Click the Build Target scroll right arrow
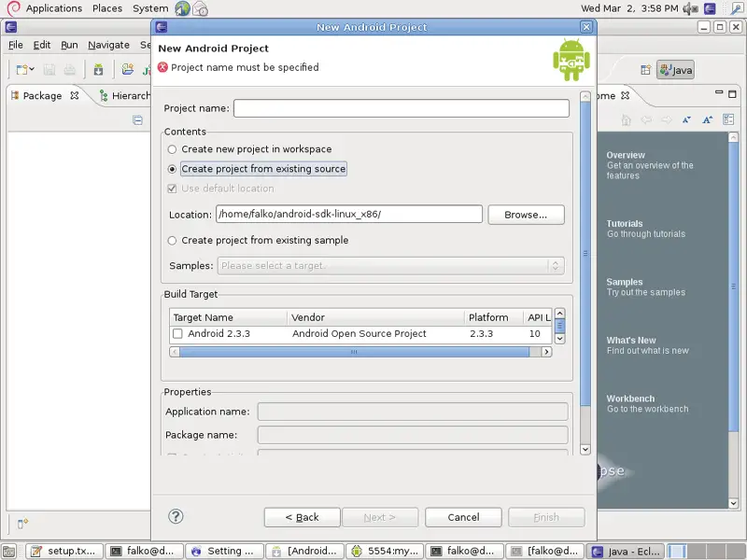 point(546,352)
